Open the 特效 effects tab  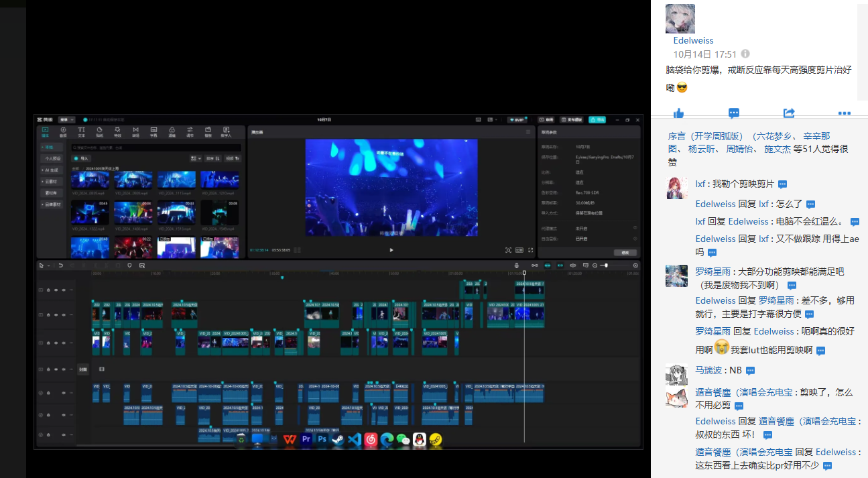click(117, 132)
